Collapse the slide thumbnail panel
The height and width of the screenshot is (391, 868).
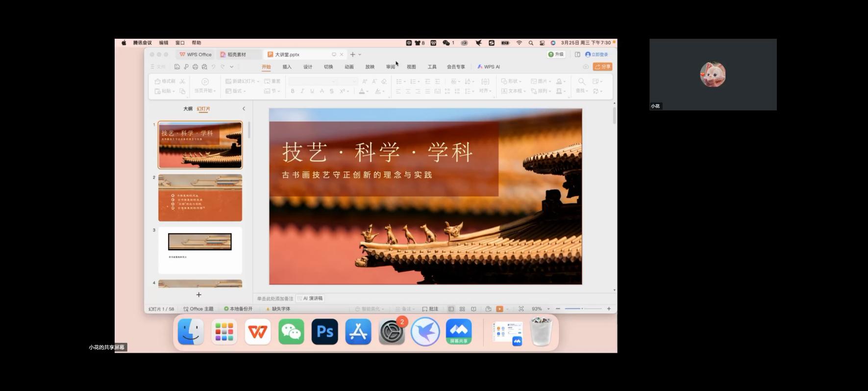[244, 108]
